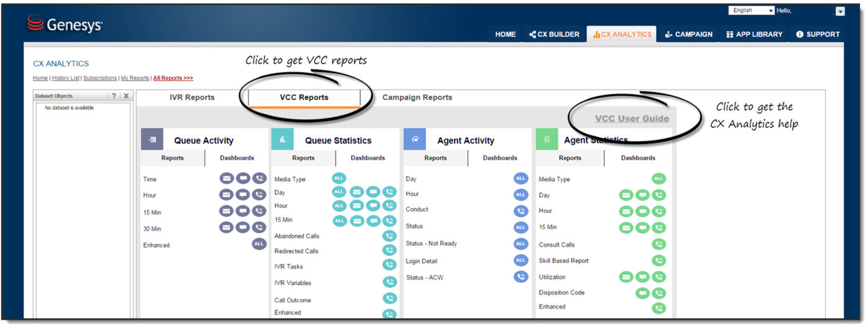Open Queue Activity 30 Min chat report
This screenshot has width=868, height=324.
pyautogui.click(x=243, y=228)
